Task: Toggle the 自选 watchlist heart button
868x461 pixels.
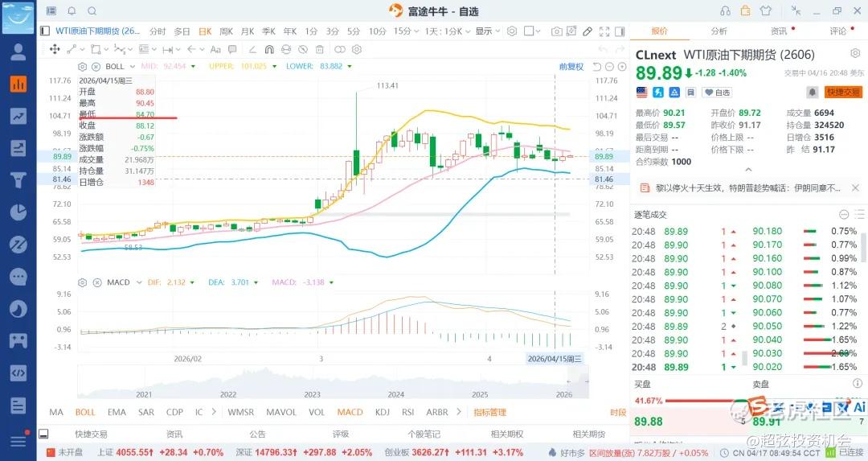Action: [717, 93]
